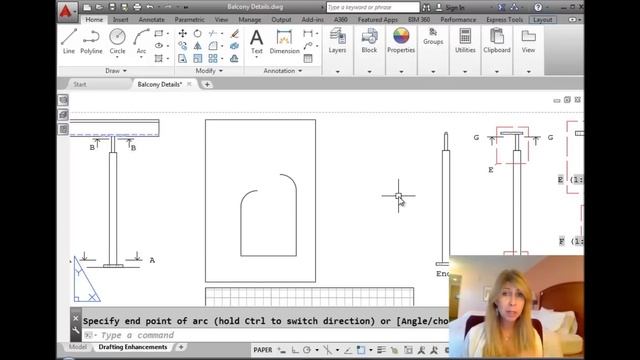Switch to the Annotate ribbon tab
This screenshot has width=640, height=360.
point(151,20)
